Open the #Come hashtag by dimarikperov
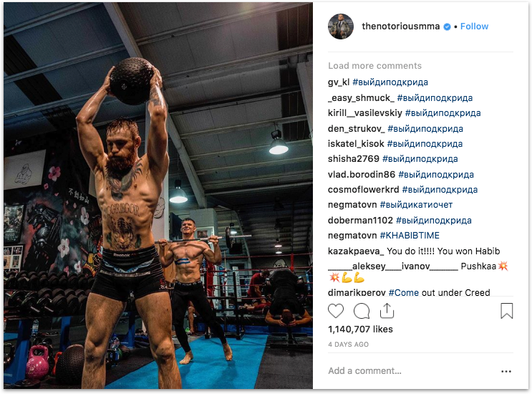The image size is (532, 394). [403, 292]
